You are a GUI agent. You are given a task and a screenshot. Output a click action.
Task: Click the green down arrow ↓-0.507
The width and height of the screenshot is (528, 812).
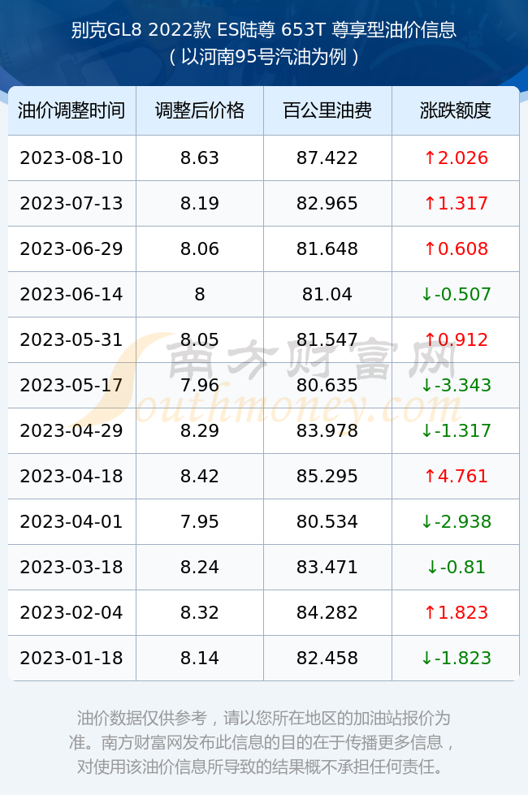(456, 294)
